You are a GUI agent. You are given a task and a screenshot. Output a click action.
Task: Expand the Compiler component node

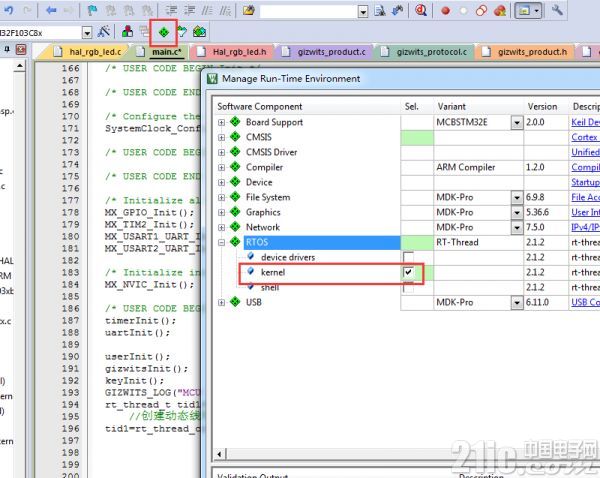tap(222, 168)
